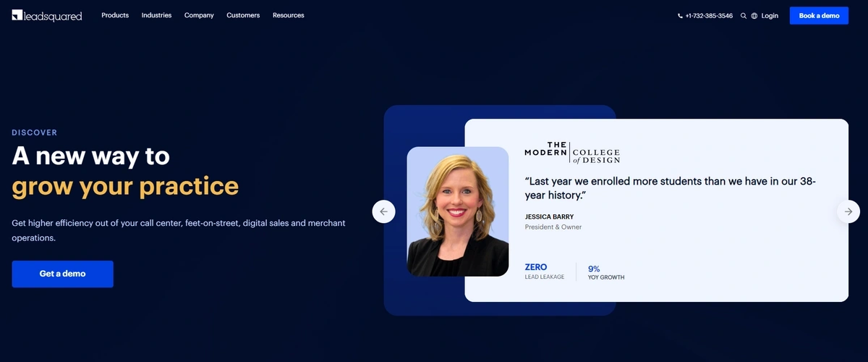Open the Resources menu
868x362 pixels.
289,15
